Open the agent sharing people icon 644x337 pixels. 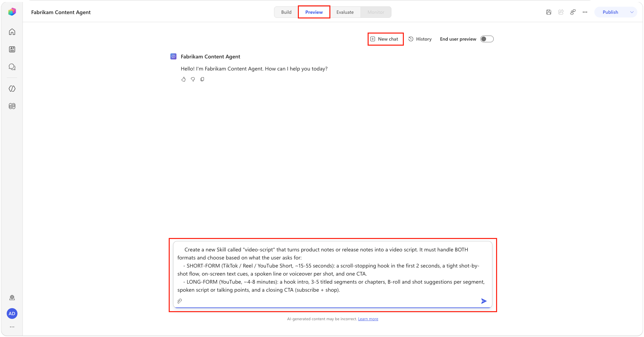pyautogui.click(x=573, y=12)
